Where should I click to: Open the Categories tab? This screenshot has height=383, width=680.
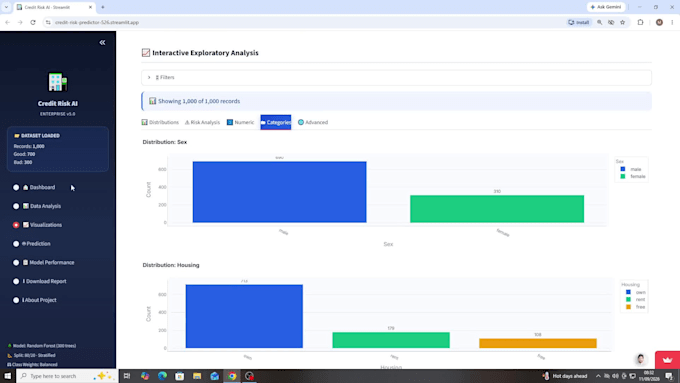[x=276, y=122]
